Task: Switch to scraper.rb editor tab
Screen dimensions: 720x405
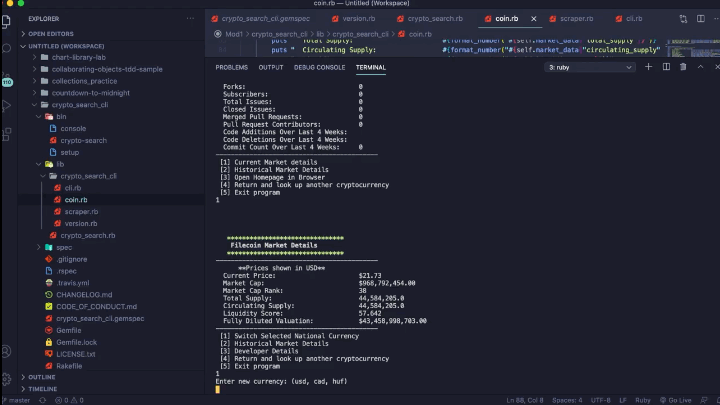Action: 572,19
